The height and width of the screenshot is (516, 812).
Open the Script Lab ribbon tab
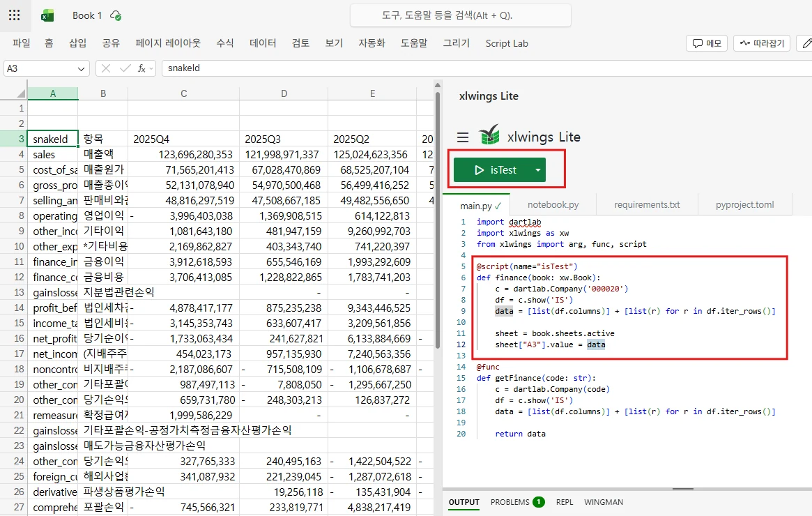pyautogui.click(x=507, y=43)
